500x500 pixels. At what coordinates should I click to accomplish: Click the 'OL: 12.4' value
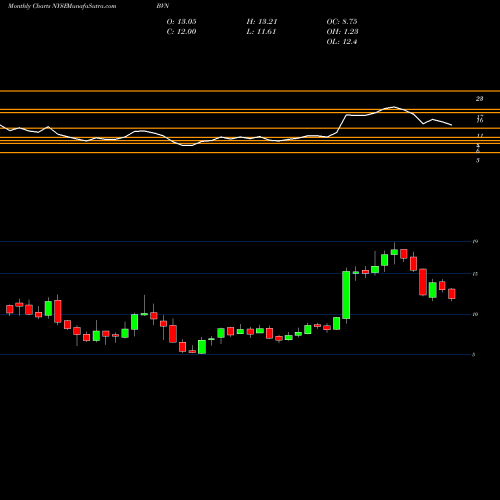(x=342, y=42)
